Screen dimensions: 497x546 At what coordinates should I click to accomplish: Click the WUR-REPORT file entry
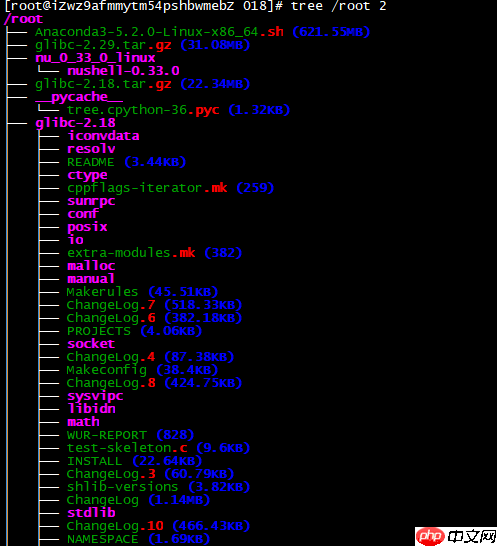point(107,435)
